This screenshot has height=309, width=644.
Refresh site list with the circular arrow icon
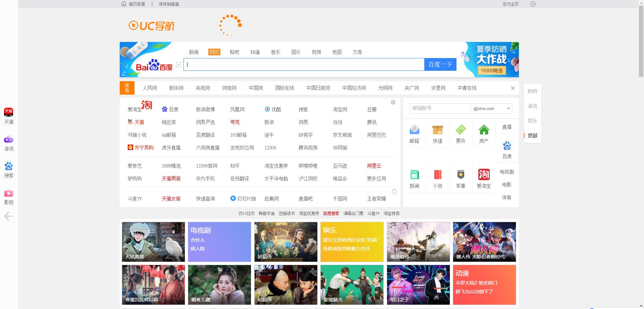[394, 192]
